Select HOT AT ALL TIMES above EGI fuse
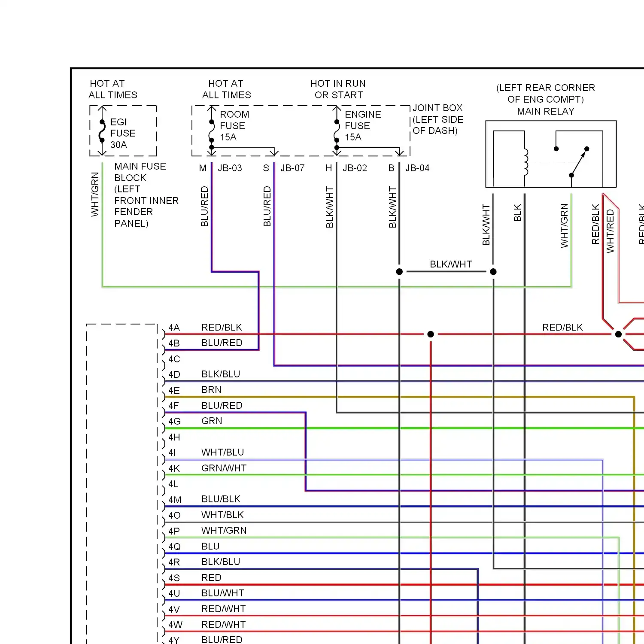Screen dimensions: 644x644 pos(112,89)
